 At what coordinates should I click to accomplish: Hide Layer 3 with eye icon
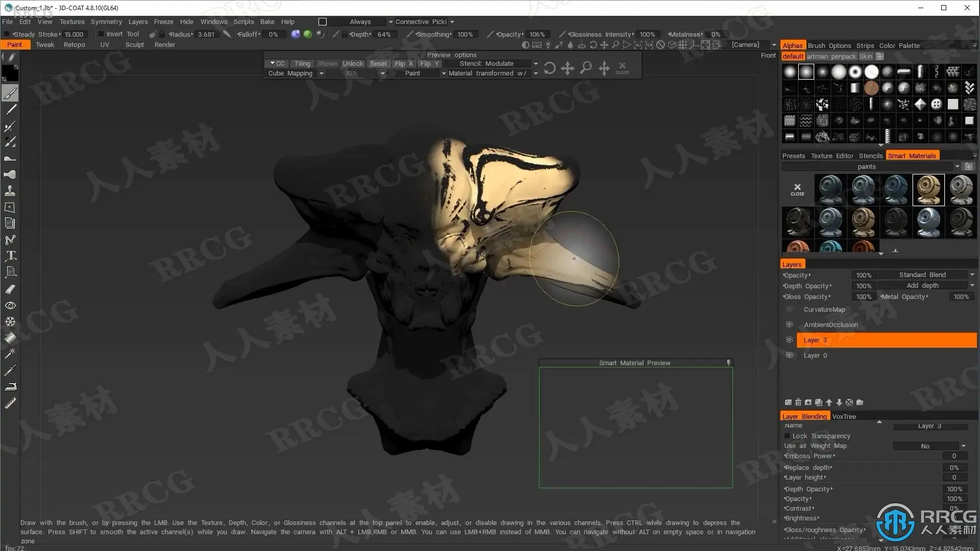(x=789, y=340)
